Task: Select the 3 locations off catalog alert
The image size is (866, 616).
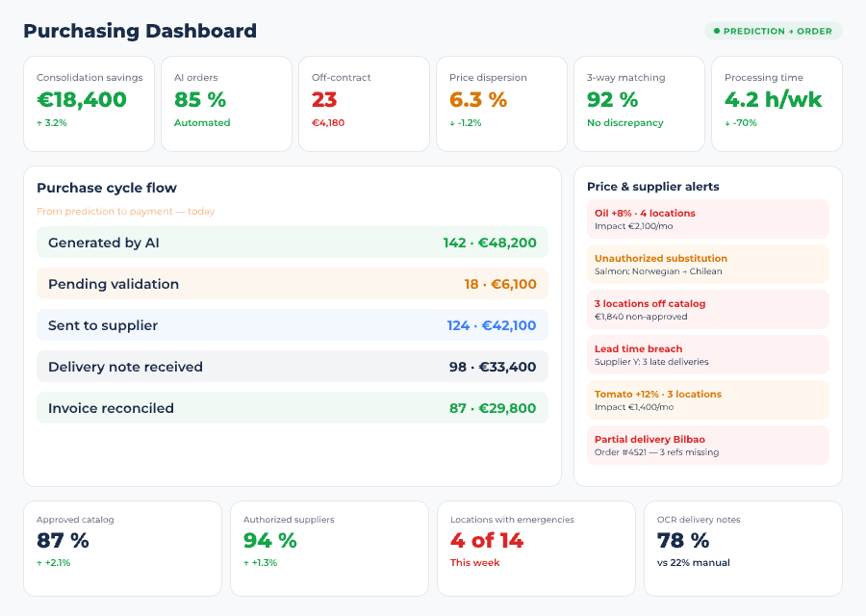Action: tap(707, 309)
